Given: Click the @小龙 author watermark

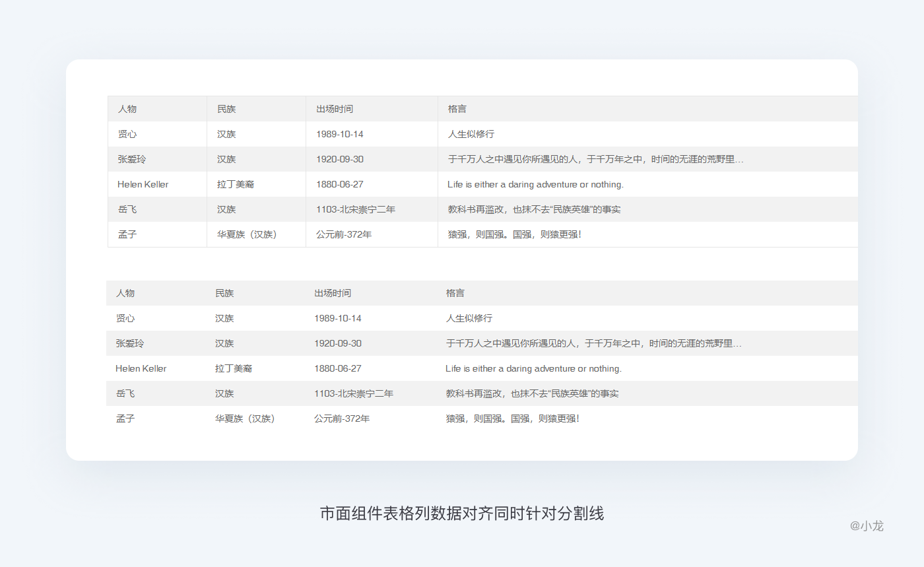Looking at the screenshot, I should [x=867, y=526].
